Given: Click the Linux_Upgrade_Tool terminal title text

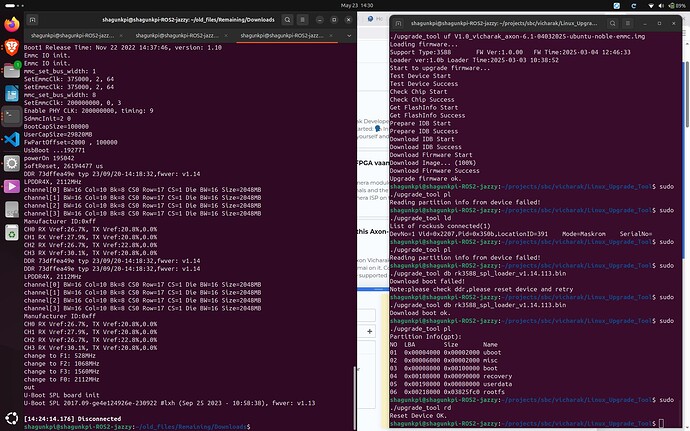Looking at the screenshot, I should click(504, 23).
